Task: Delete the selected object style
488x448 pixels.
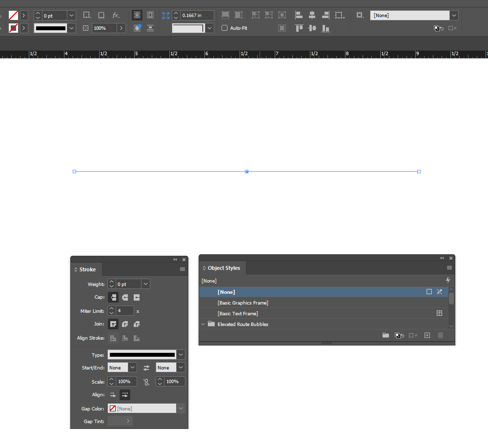Action: pyautogui.click(x=440, y=335)
